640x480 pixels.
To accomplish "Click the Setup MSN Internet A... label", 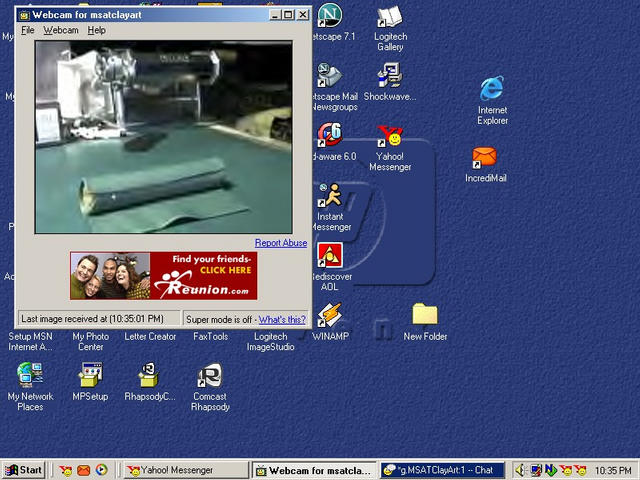I will click(x=30, y=342).
